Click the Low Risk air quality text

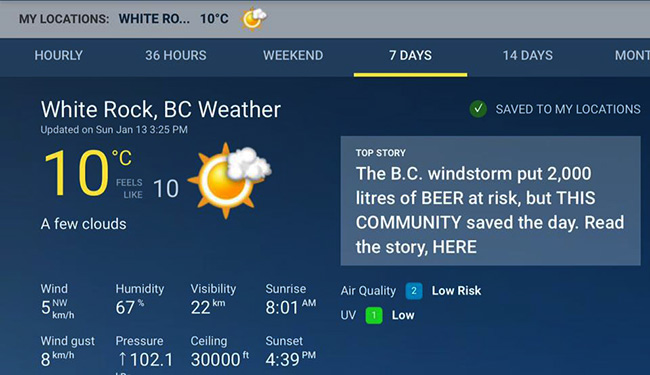tap(456, 291)
